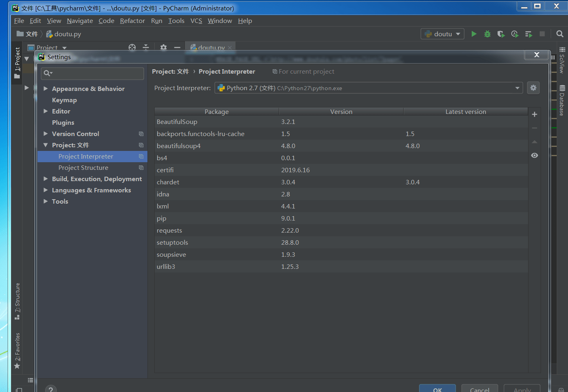The width and height of the screenshot is (568, 392).
Task: Click the OK button
Action: pos(437,389)
